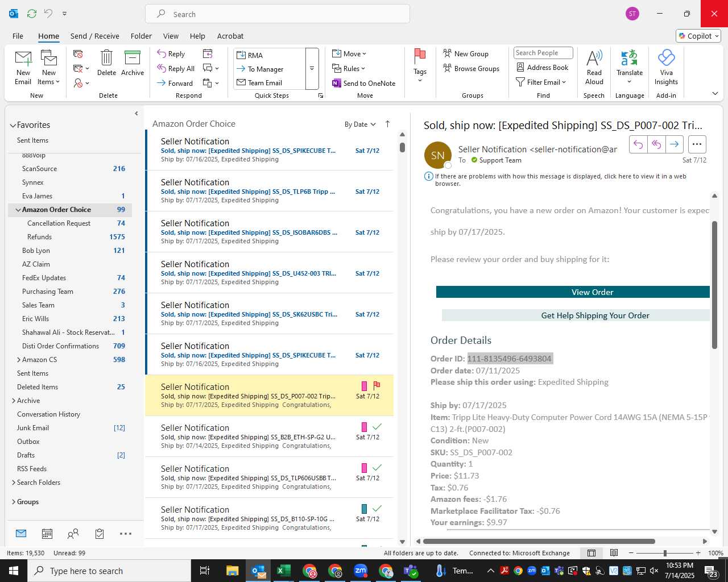Open the View tab
Screen dimensions: 728x582
point(171,36)
